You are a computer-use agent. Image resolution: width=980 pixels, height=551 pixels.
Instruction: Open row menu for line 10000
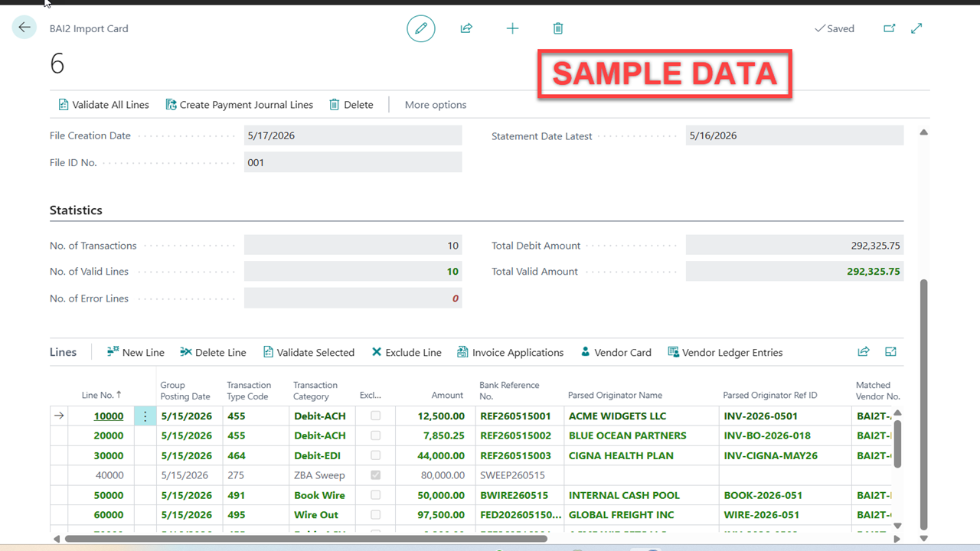(x=145, y=416)
